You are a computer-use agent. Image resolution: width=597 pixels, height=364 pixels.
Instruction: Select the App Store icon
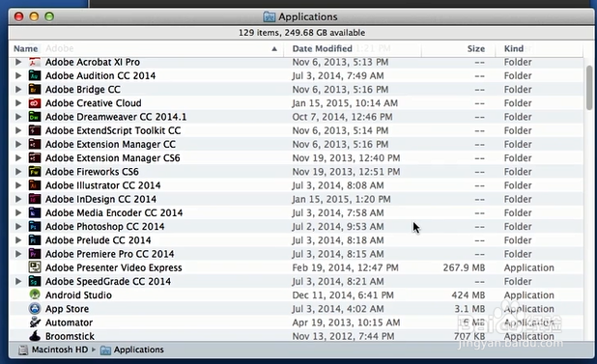tap(35, 308)
